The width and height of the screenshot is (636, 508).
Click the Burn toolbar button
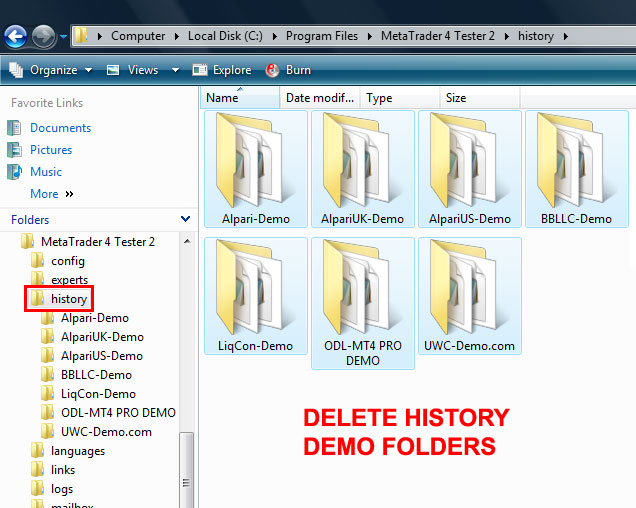click(x=288, y=70)
